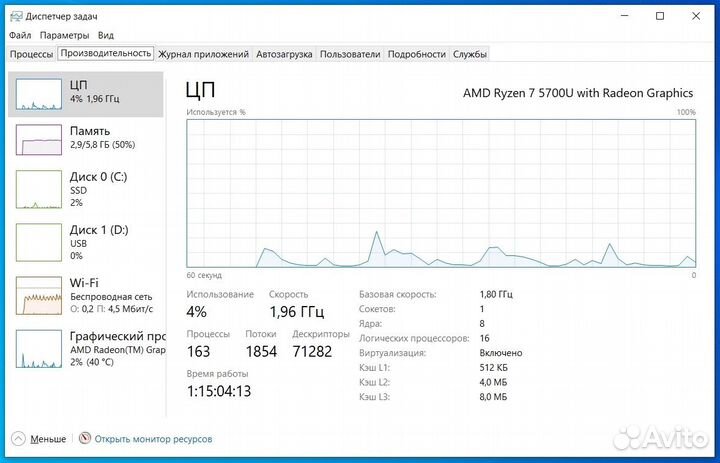Switch to the Пользователи tab
720x463 pixels.
point(350,54)
